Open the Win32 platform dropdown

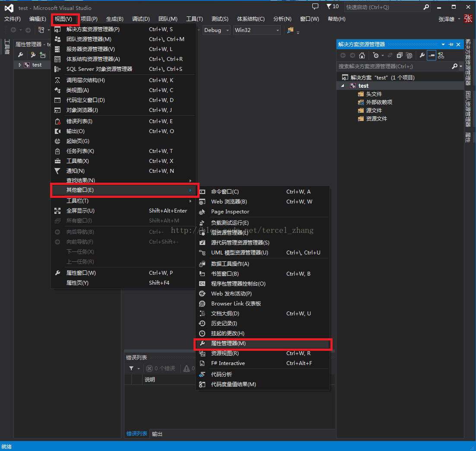coord(257,30)
